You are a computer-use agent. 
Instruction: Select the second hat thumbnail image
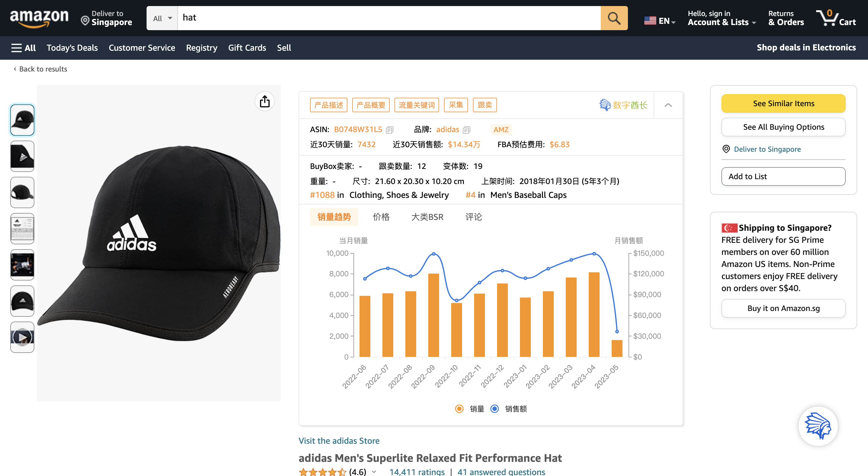point(22,156)
